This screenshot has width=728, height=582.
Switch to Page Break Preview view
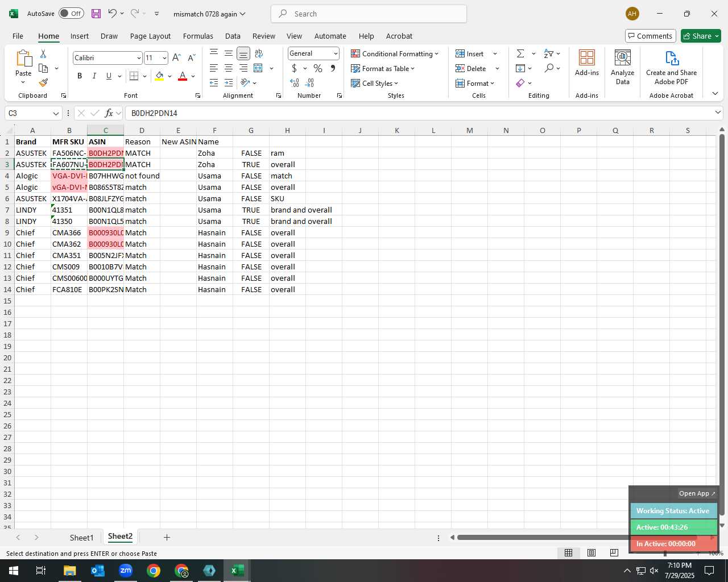click(x=614, y=553)
